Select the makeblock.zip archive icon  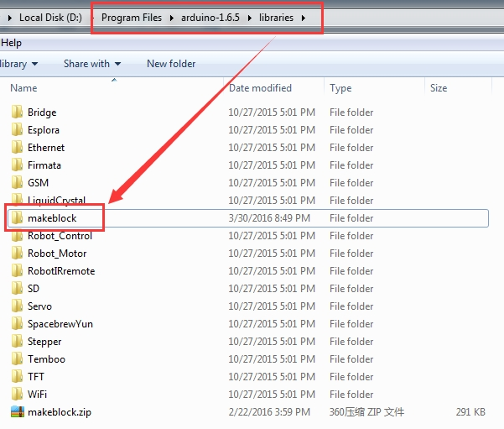click(18, 412)
